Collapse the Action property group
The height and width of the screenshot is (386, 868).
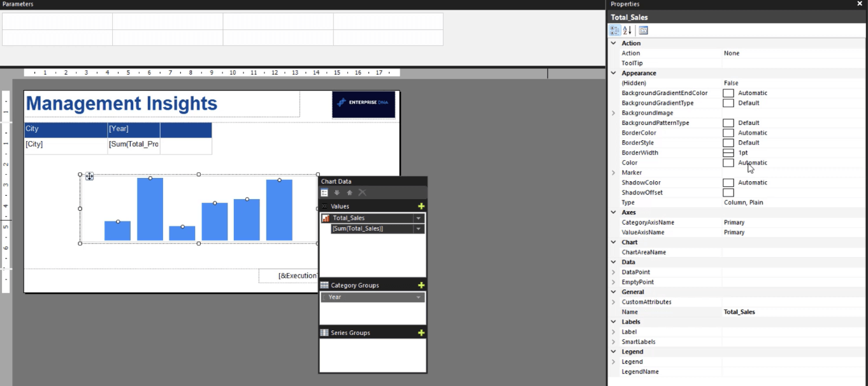point(614,43)
